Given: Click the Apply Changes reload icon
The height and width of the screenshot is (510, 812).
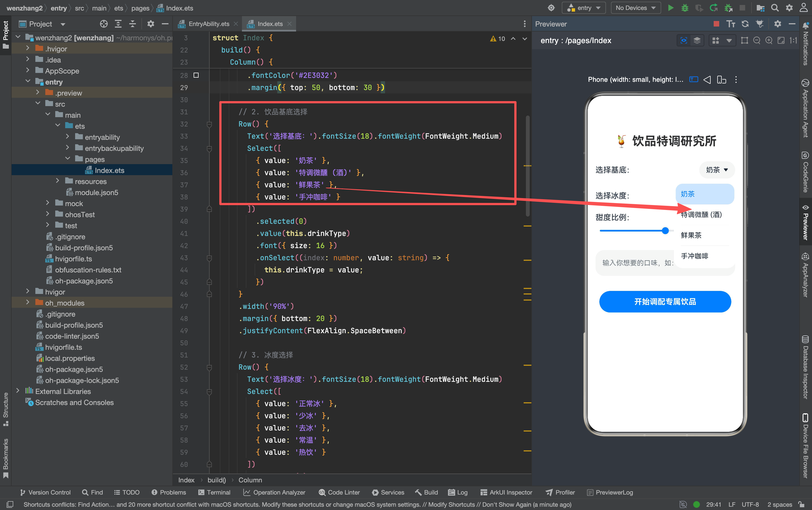Looking at the screenshot, I should tap(713, 8).
